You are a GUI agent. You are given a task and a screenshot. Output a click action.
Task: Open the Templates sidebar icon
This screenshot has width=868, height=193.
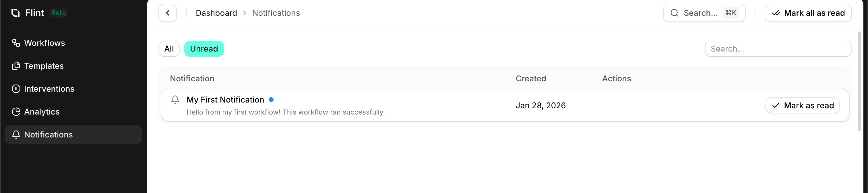click(16, 66)
